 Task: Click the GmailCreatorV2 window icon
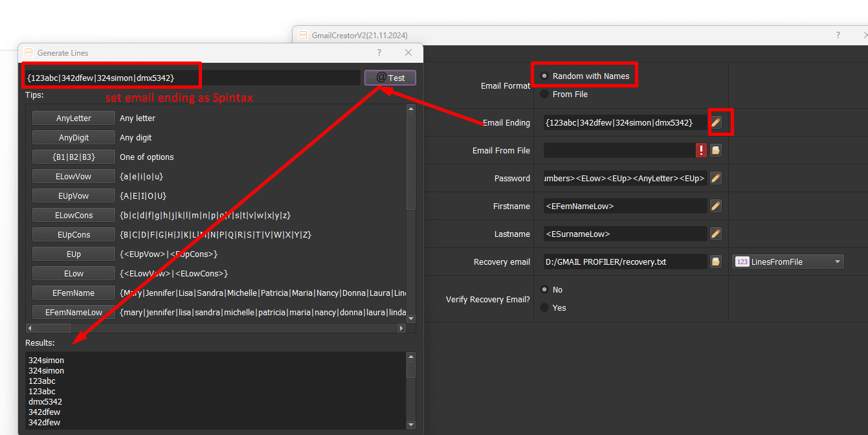[x=302, y=35]
